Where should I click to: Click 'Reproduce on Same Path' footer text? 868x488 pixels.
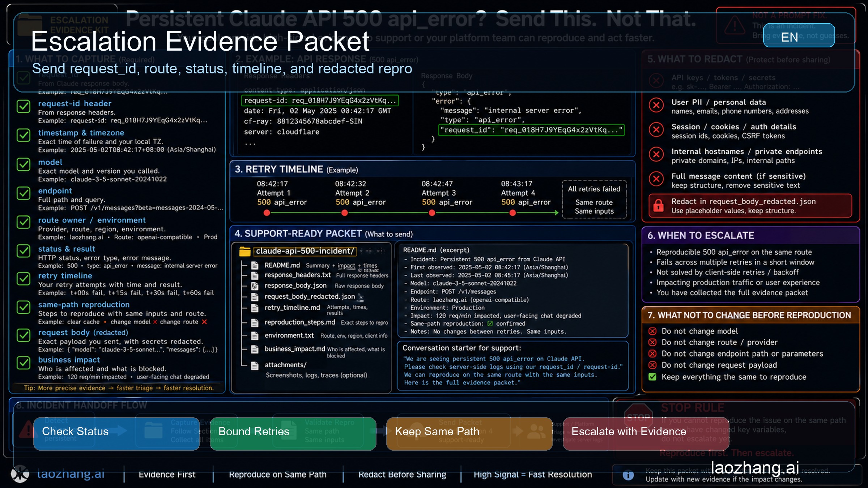[278, 475]
